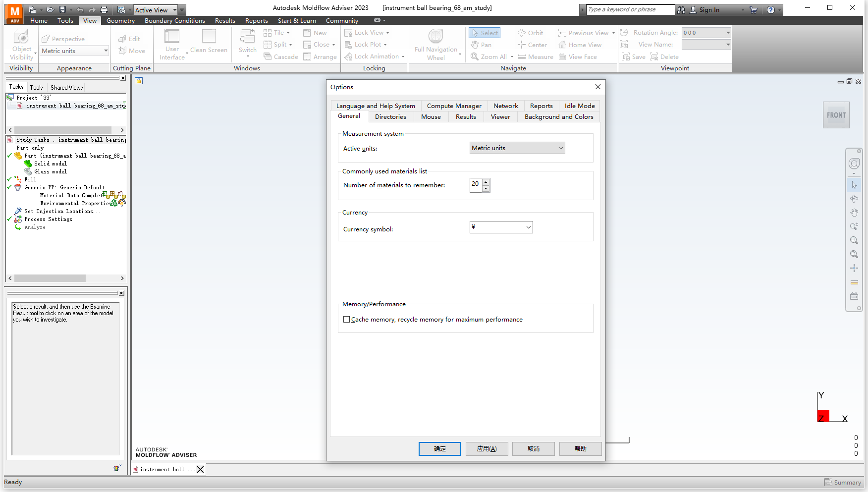Click the Save icon in quick access toolbar
This screenshot has height=492, width=868.
(x=62, y=9)
